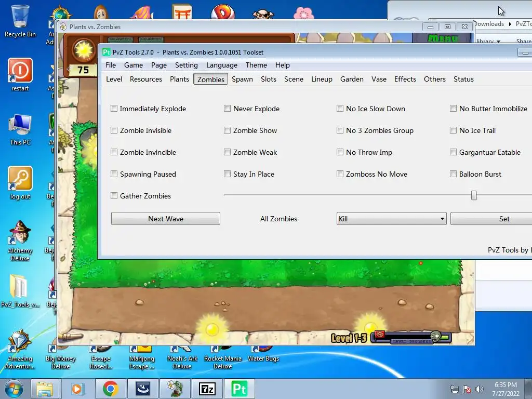Screen dimensions: 532x399
Task: Open the media player taskbar icon
Action: (x=77, y=389)
